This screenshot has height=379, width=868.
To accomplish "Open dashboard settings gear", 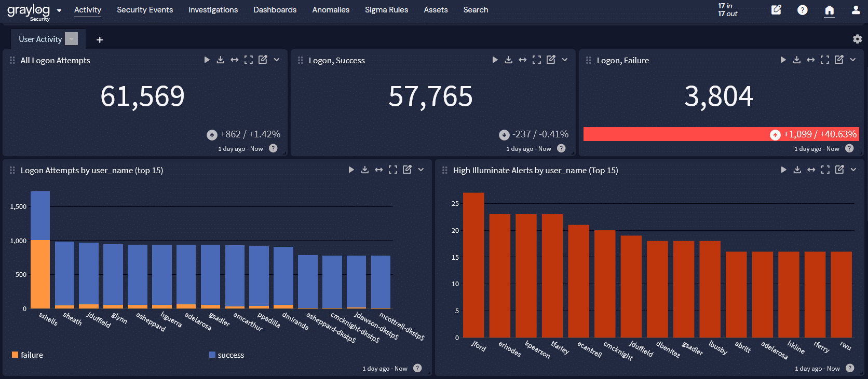I will tap(858, 39).
